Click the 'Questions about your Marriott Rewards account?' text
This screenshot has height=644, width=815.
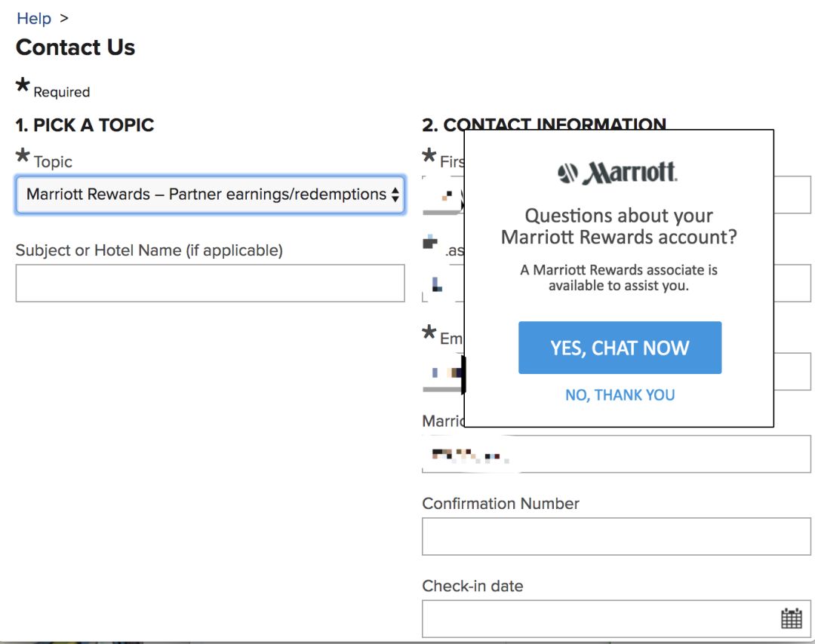tap(619, 226)
